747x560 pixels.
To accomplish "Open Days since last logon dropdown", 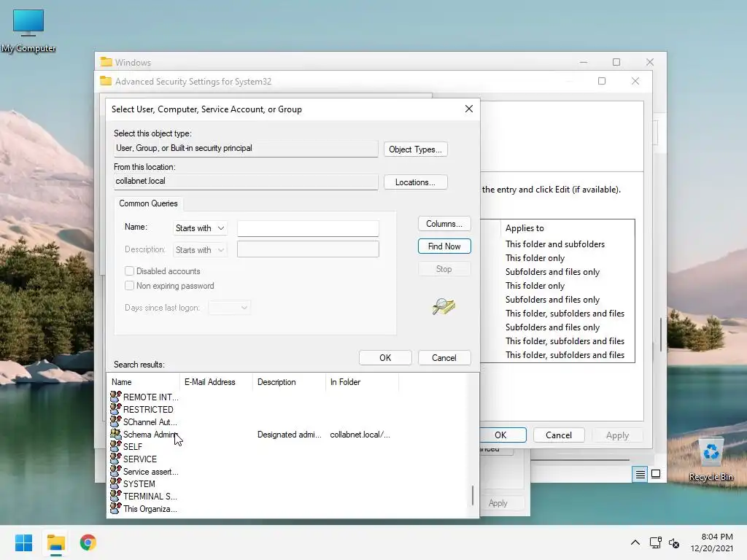I will click(x=229, y=308).
